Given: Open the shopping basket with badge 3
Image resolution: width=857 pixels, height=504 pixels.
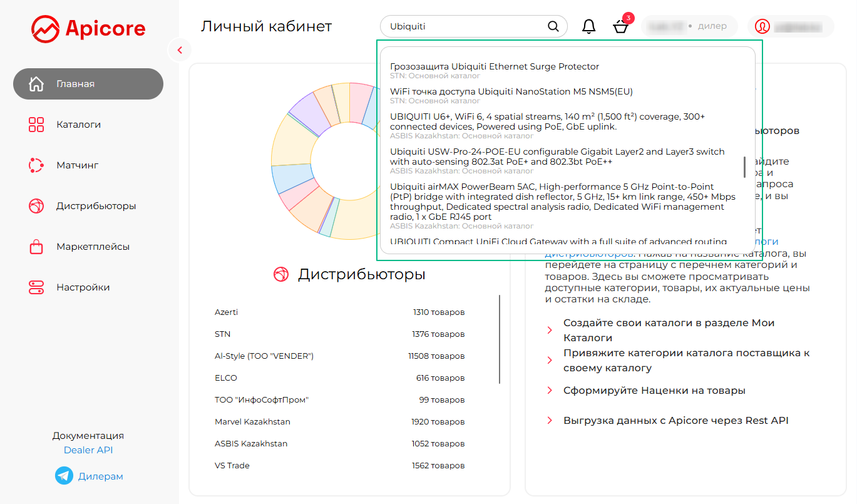Looking at the screenshot, I should [620, 26].
